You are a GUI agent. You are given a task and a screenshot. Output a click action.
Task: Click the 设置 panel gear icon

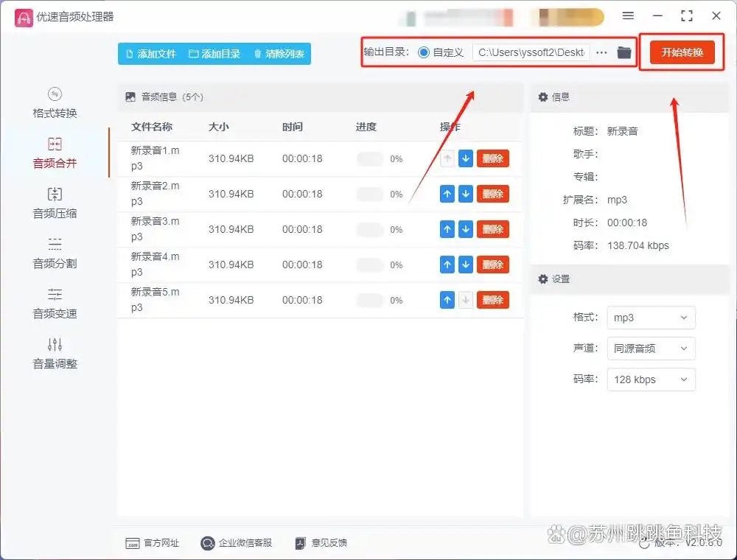pyautogui.click(x=543, y=279)
